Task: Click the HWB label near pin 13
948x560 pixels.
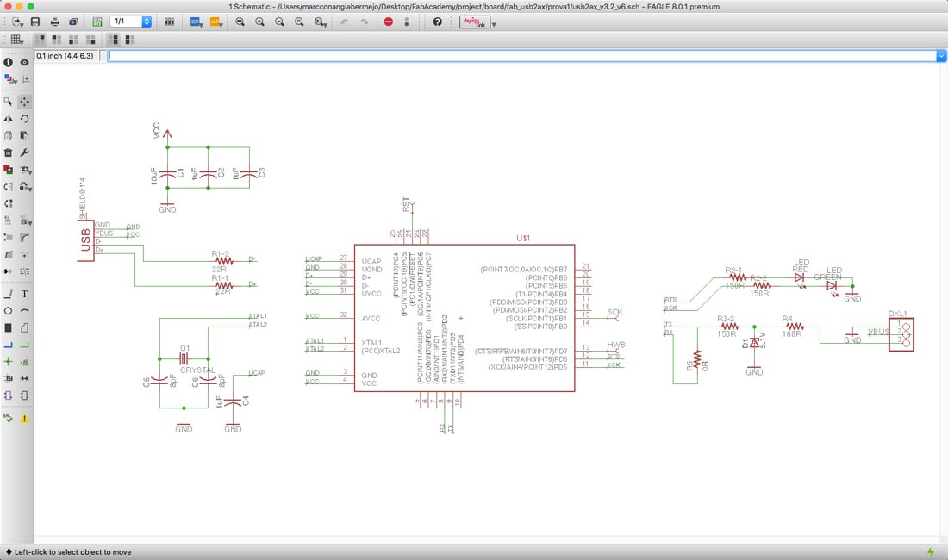Action: (615, 345)
